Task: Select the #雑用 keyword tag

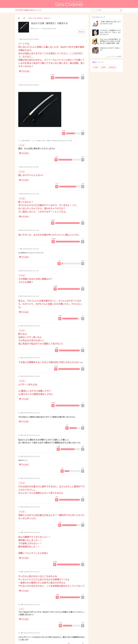Action: coord(103,68)
